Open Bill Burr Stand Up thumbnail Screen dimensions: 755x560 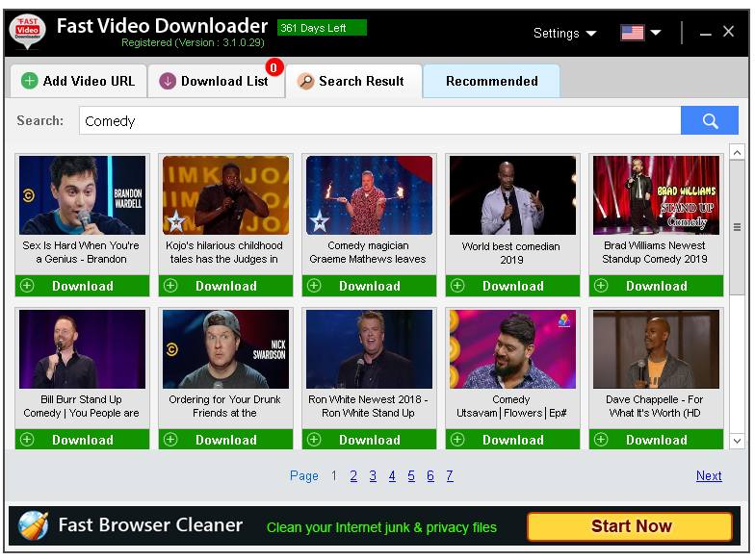83,349
